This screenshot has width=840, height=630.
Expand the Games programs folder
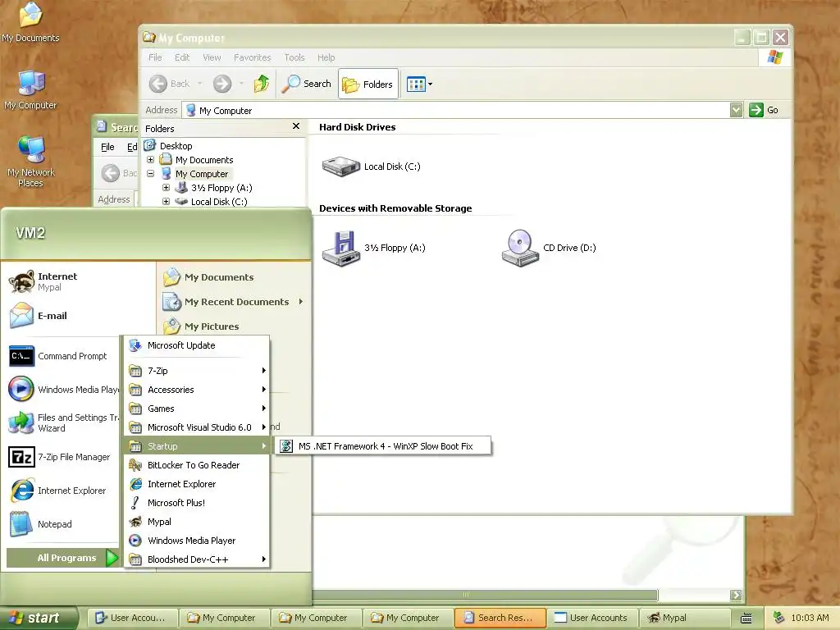click(x=197, y=409)
